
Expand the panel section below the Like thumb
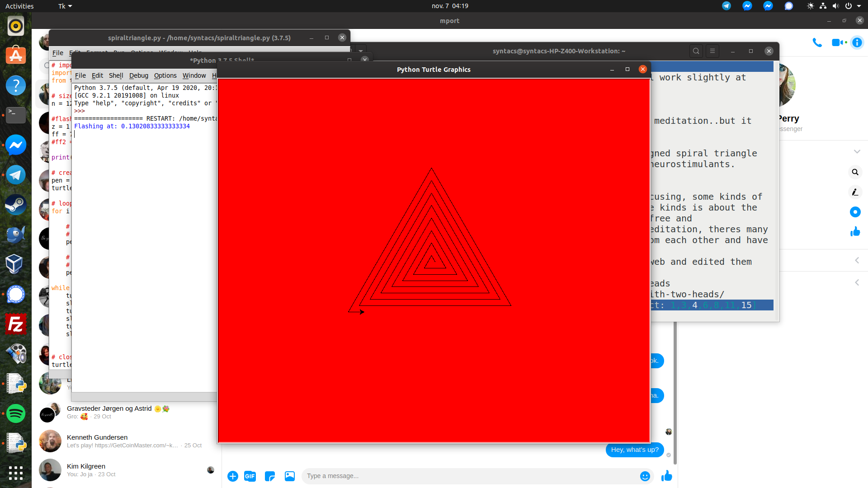[857, 260]
